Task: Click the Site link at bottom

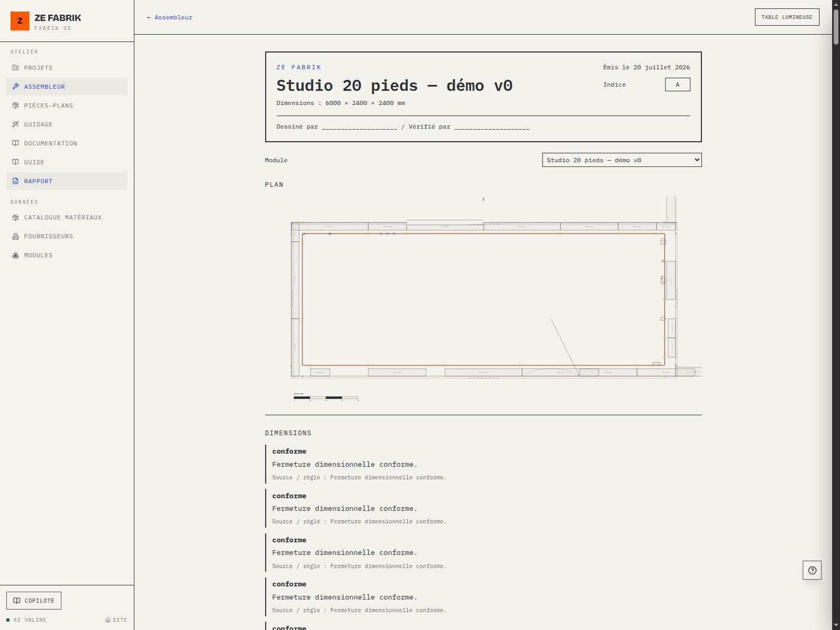Action: point(116,620)
